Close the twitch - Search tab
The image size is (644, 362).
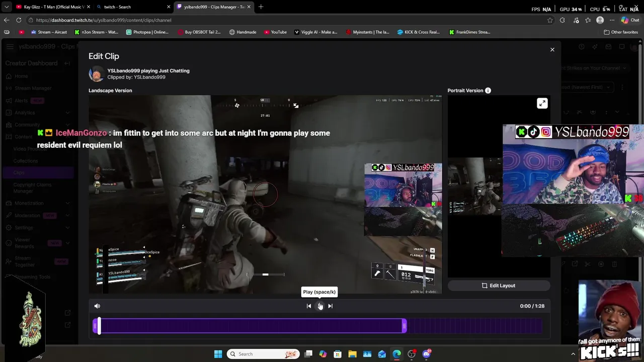(169, 7)
